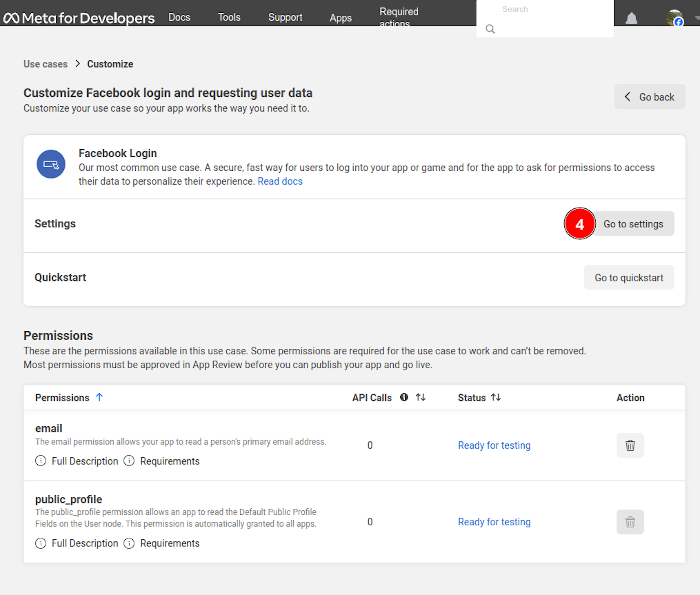Open the profile avatar menu
The width and height of the screenshot is (700, 595).
[675, 18]
